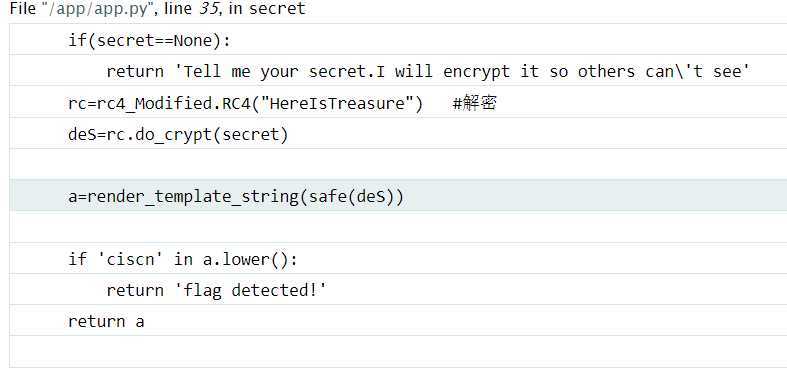Click the highlighted render_template_string line
This screenshot has height=369, width=787.
(398, 196)
